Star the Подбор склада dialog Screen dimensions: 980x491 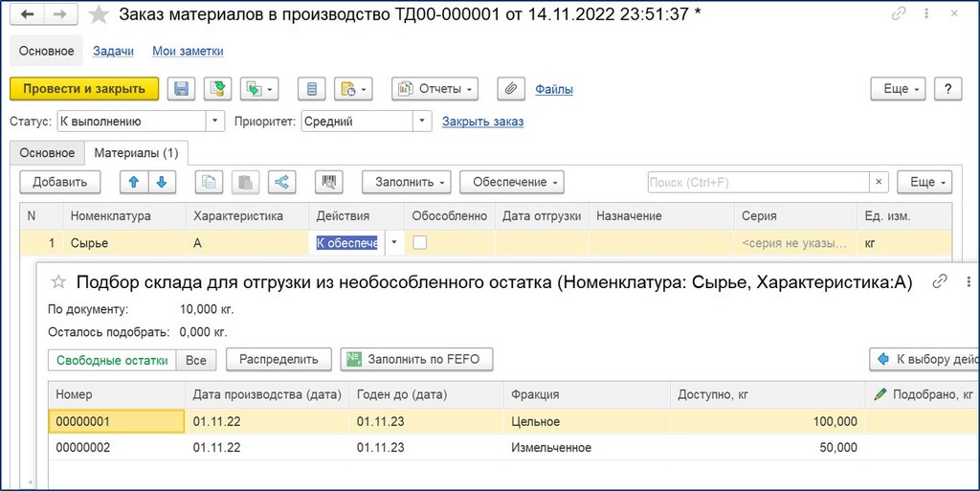(58, 282)
